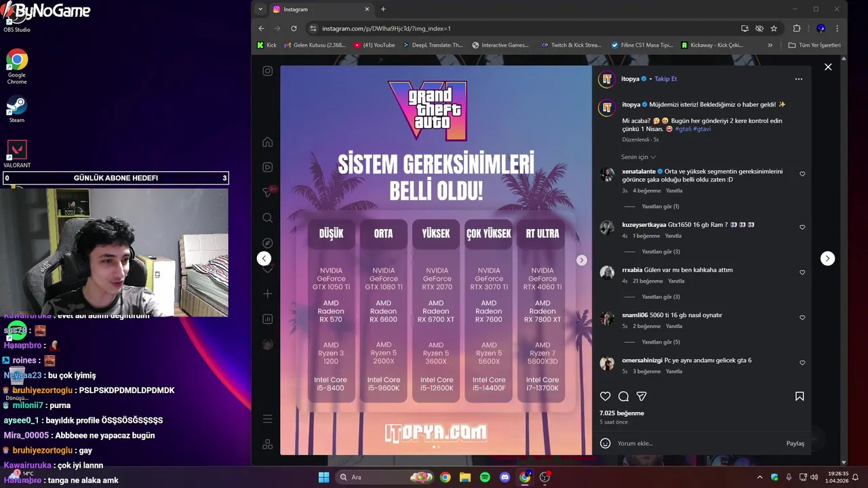The width and height of the screenshot is (868, 488).
Task: Like xenatalante's comment
Action: tap(802, 174)
